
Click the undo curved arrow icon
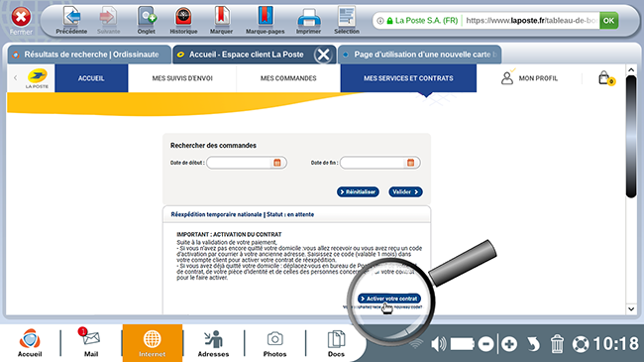click(533, 344)
